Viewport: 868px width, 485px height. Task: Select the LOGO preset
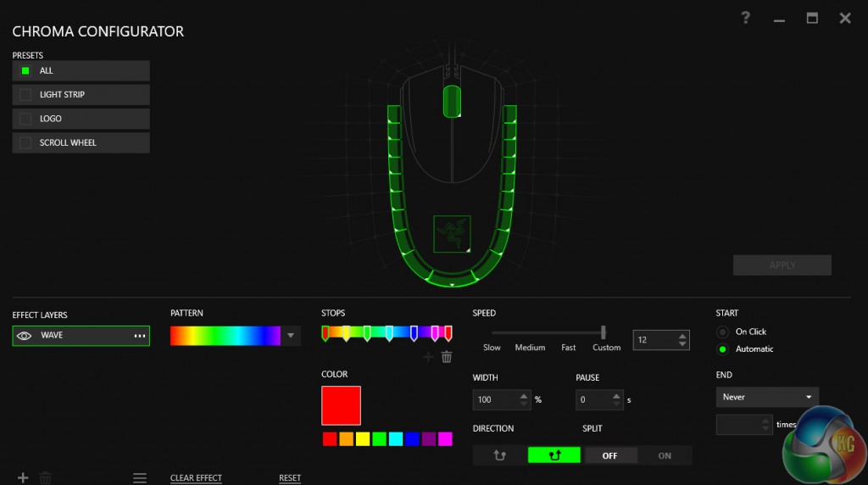click(81, 119)
